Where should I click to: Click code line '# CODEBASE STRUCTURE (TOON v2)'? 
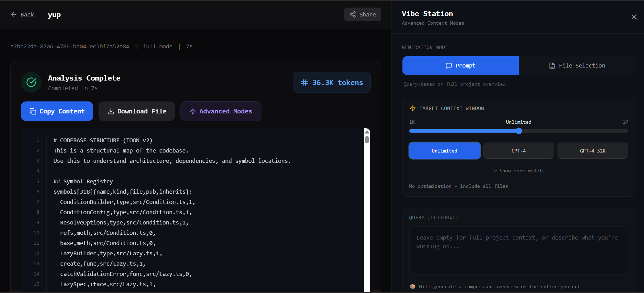point(103,140)
